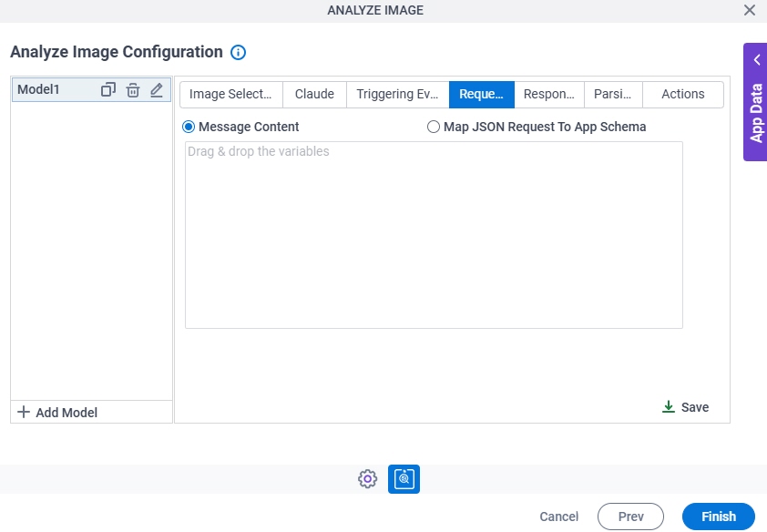
Task: Save the model configuration
Action: [x=685, y=407]
